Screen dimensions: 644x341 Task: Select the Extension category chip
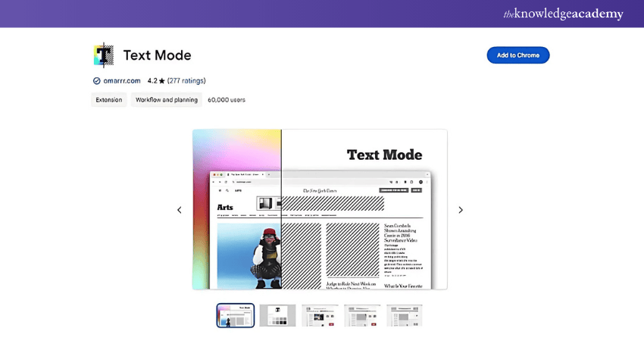[x=109, y=100]
